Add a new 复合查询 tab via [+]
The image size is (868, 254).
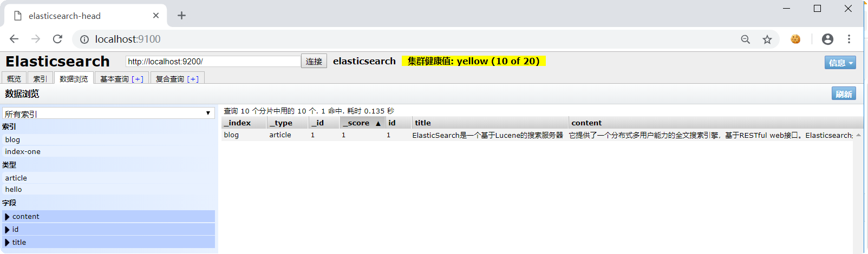193,79
